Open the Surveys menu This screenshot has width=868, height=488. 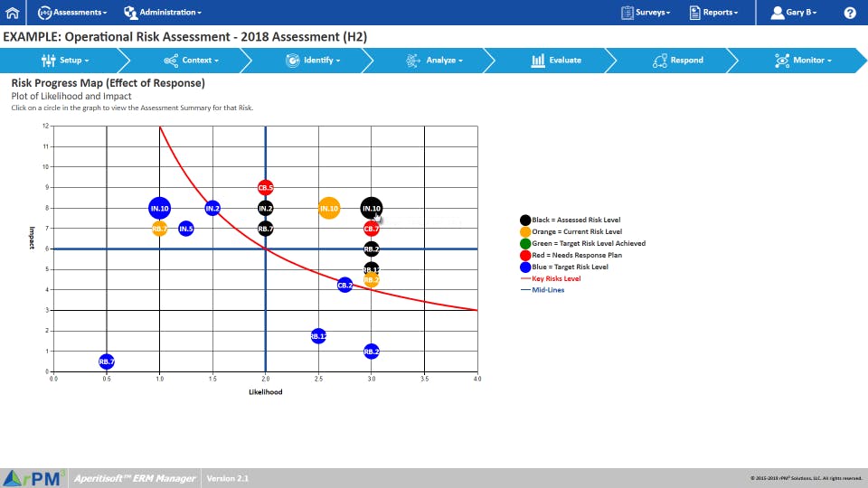646,12
